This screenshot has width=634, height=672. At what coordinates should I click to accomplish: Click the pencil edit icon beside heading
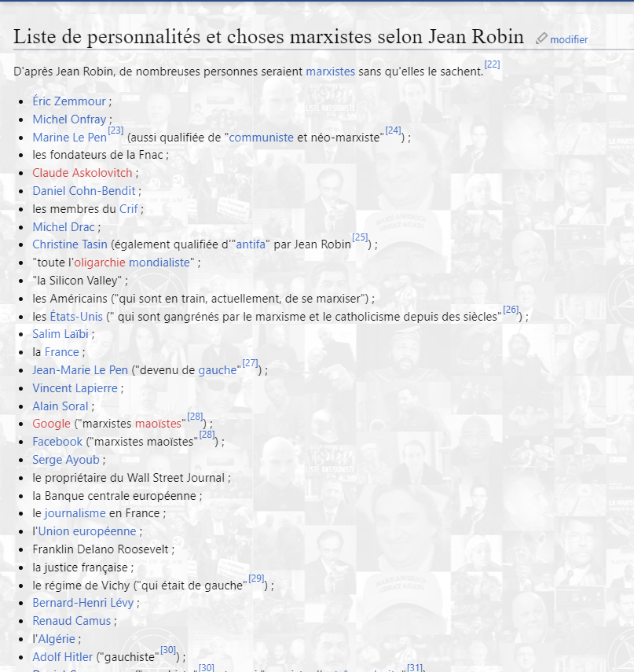541,39
